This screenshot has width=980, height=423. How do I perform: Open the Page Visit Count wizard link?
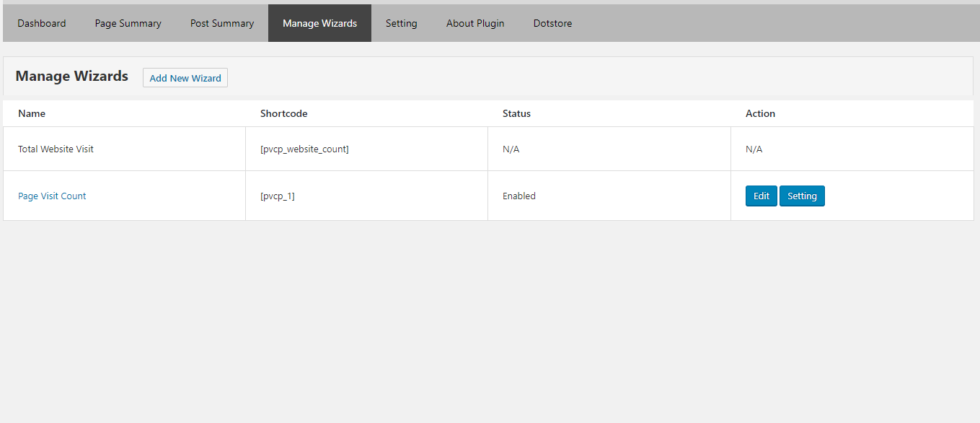pyautogui.click(x=52, y=196)
